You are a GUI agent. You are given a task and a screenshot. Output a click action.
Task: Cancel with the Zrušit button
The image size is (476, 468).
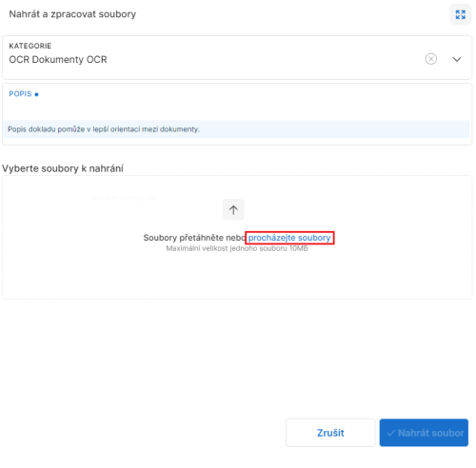330,433
